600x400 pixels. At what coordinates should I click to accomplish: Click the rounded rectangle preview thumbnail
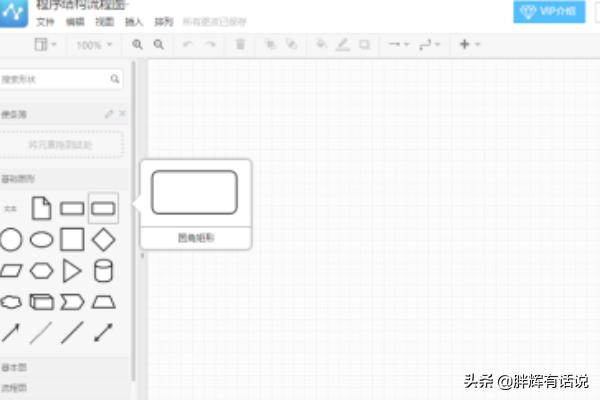194,192
